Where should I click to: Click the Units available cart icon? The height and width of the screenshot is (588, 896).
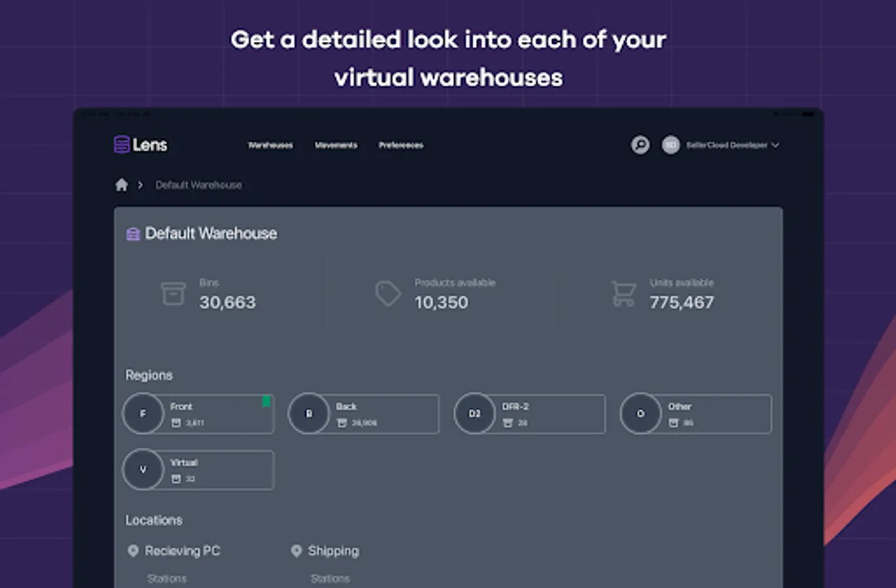[623, 293]
